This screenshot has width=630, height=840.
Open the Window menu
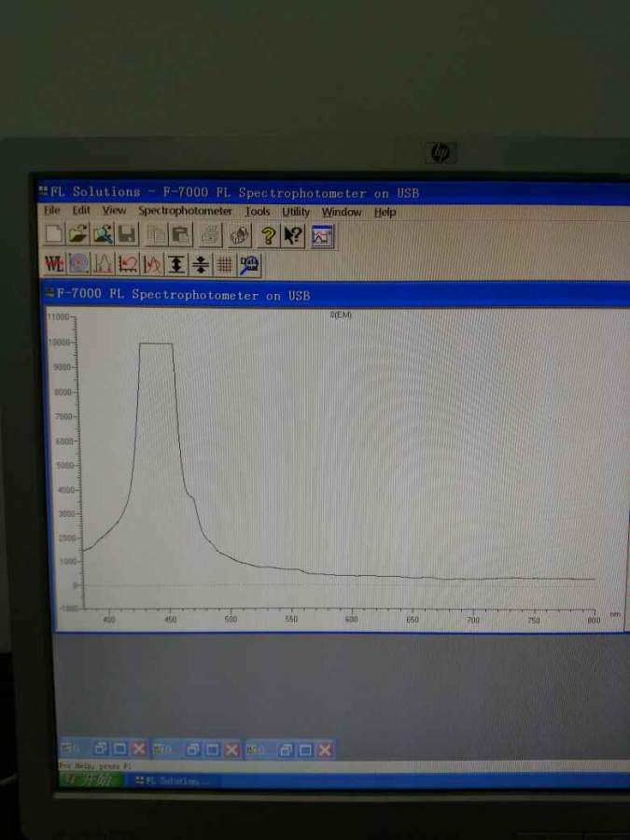pos(342,212)
